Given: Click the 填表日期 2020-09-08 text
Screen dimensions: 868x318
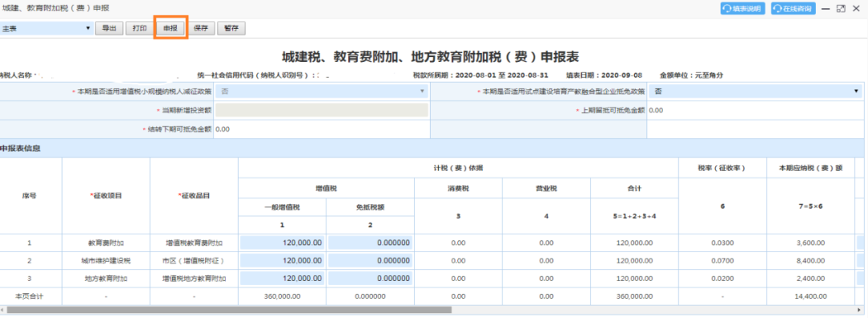Looking at the screenshot, I should point(604,75).
